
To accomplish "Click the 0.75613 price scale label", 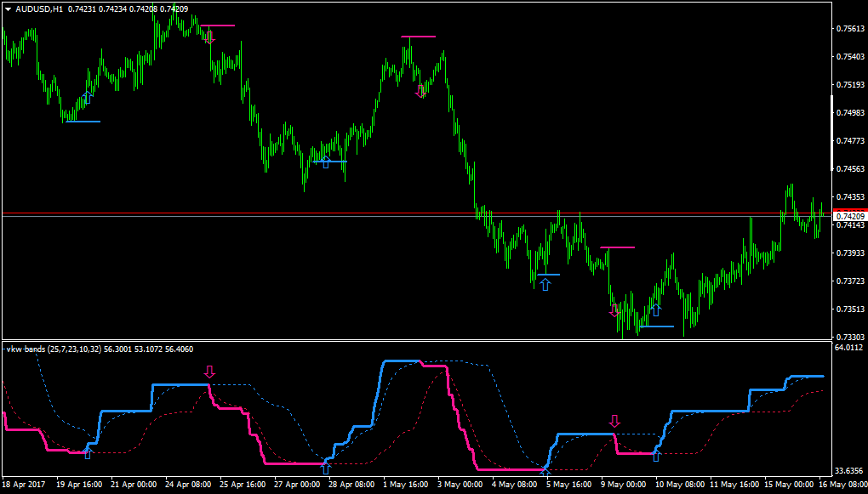I will coord(851,28).
